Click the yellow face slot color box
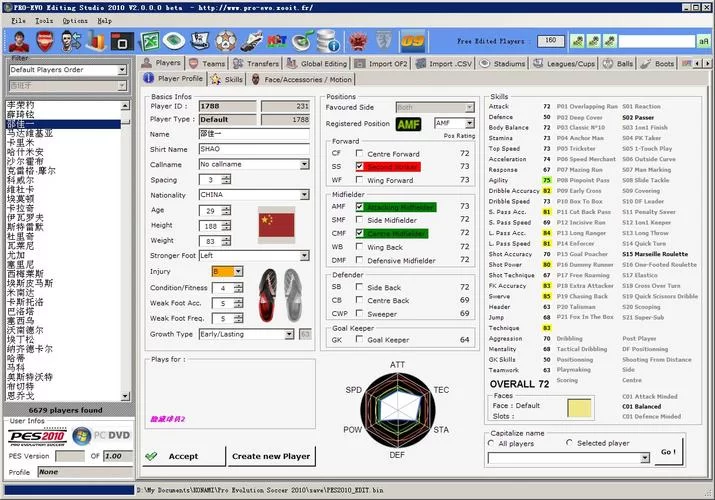The width and height of the screenshot is (715, 500). point(581,407)
